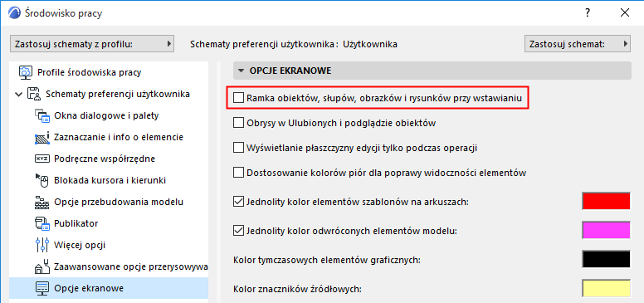644x303 pixels.
Task: Click the question mark help button
Action: pyautogui.click(x=588, y=13)
